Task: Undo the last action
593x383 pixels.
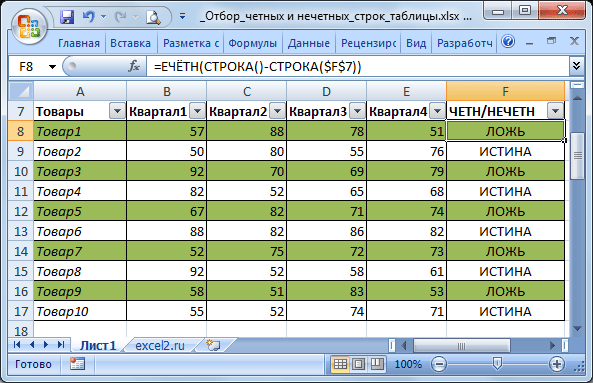Action: coord(89,17)
